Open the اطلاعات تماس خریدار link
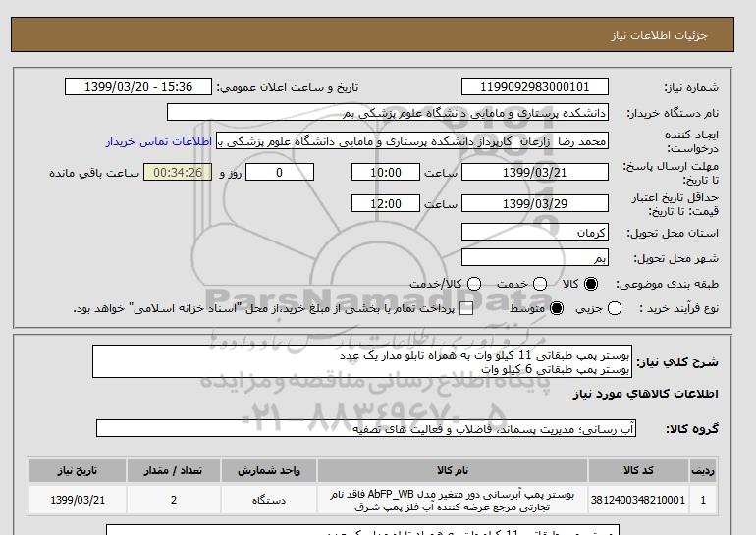The width and height of the screenshot is (756, 535). coord(159,141)
